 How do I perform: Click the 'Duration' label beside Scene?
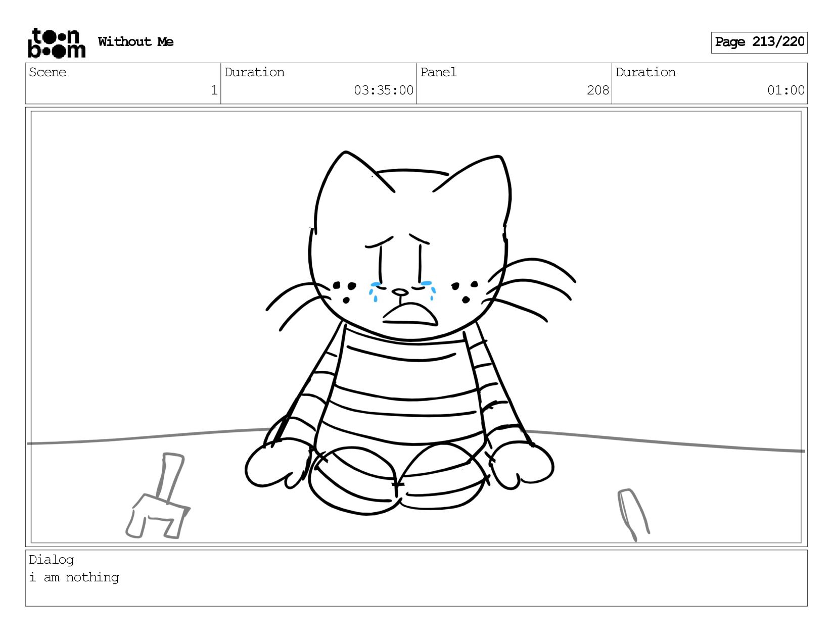point(254,72)
